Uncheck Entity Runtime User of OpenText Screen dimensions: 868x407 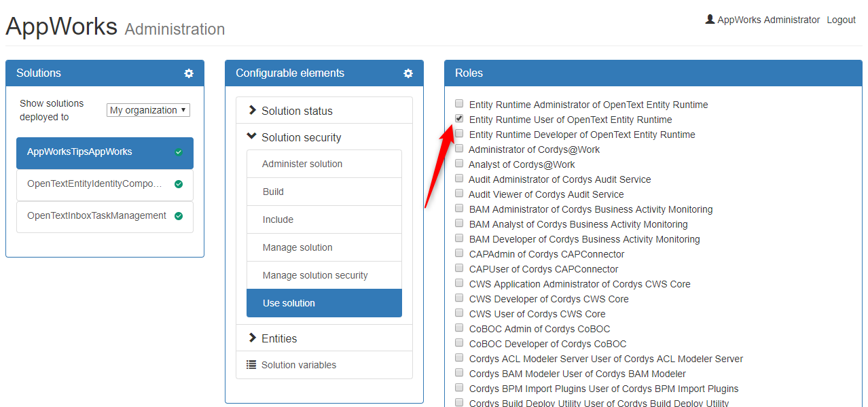coord(459,119)
